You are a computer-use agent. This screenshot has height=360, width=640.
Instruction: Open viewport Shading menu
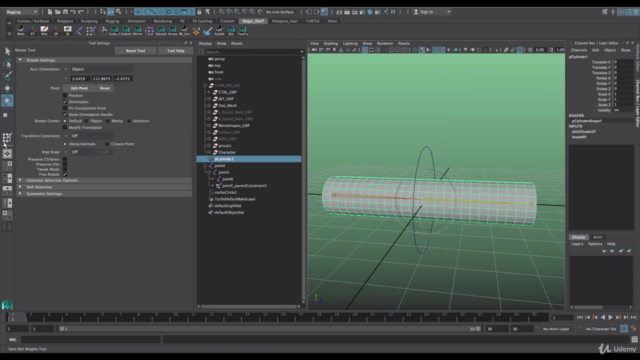[331, 43]
